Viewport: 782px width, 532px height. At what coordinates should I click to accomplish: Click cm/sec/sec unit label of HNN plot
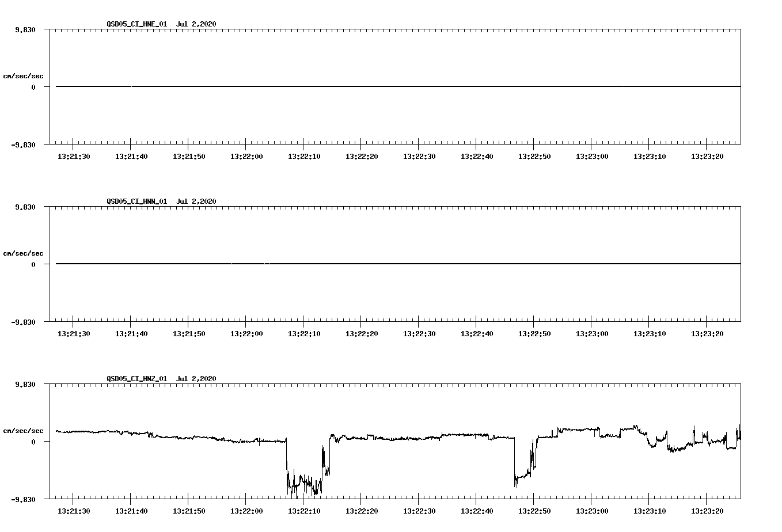23,253
